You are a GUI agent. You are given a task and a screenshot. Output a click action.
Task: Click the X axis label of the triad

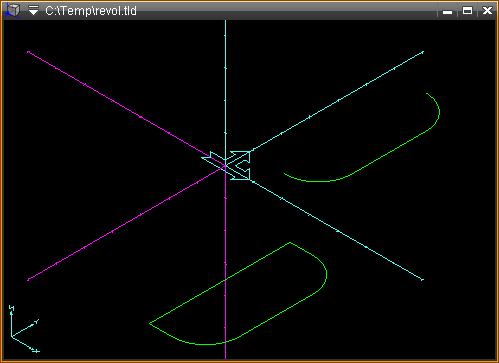(x=37, y=351)
